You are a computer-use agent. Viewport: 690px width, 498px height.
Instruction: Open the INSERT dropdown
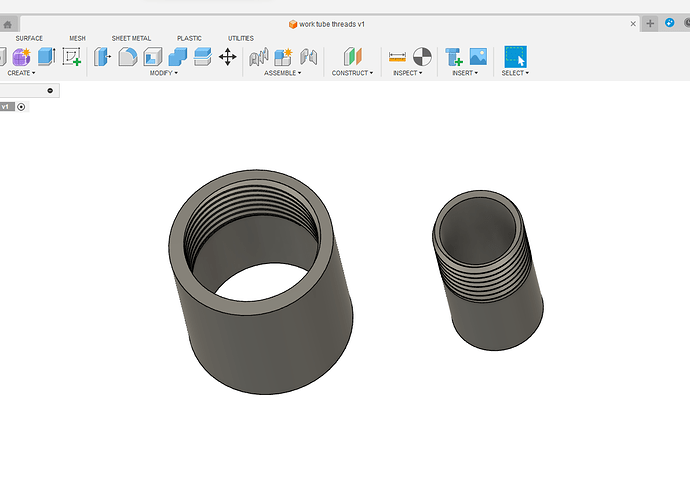click(x=465, y=73)
